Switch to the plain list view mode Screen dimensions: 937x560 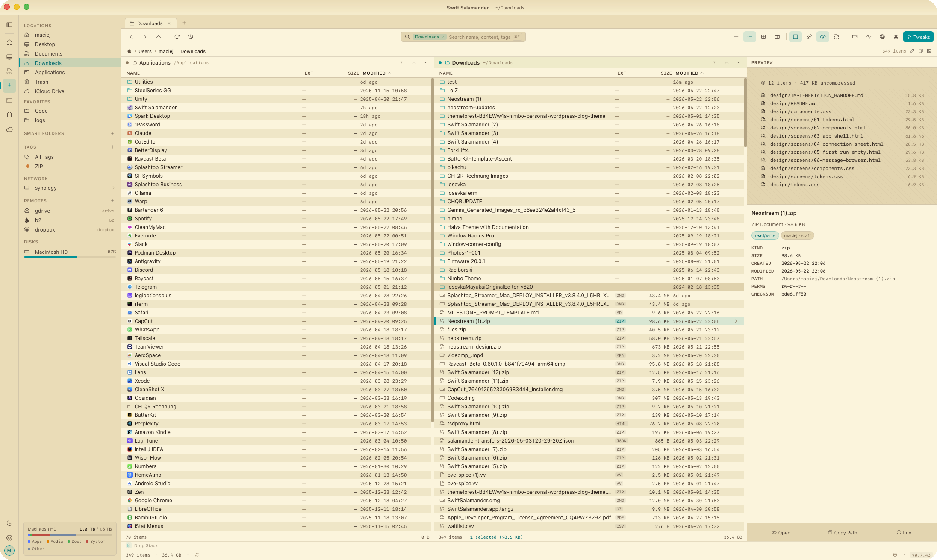pos(736,37)
